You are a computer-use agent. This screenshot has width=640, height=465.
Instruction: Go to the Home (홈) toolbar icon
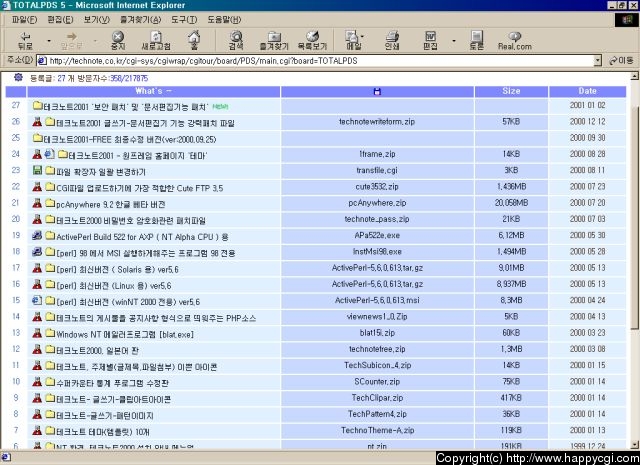194,40
